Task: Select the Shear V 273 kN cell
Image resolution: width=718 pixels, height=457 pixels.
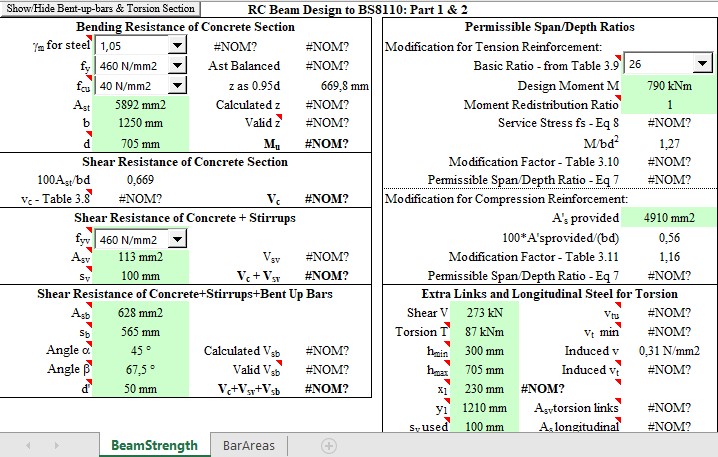Action: [484, 313]
